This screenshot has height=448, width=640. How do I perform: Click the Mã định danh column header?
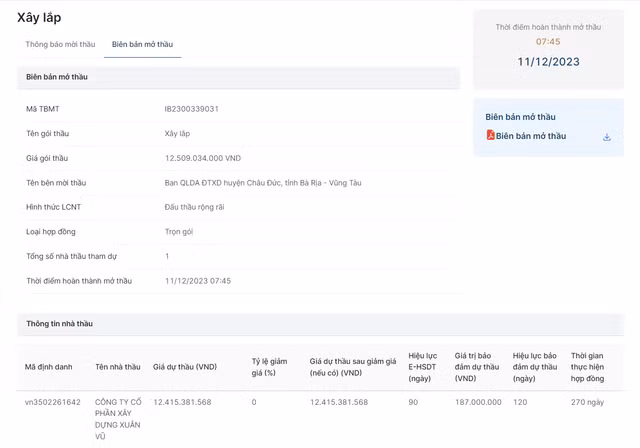click(49, 367)
